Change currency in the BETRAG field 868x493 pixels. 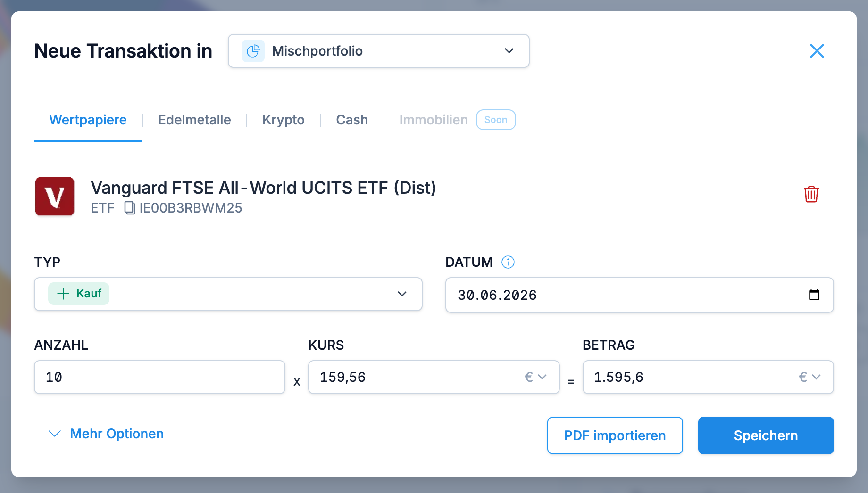tap(810, 377)
